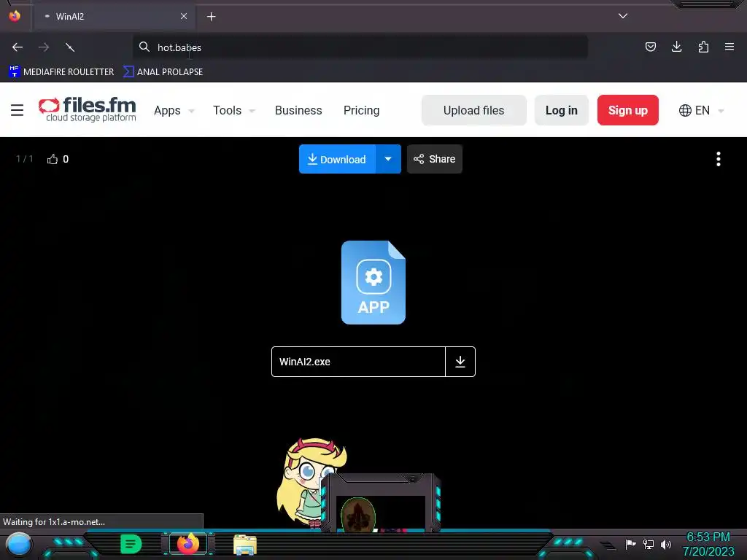Go back using the browser back arrow
The height and width of the screenshot is (560, 747).
(18, 47)
